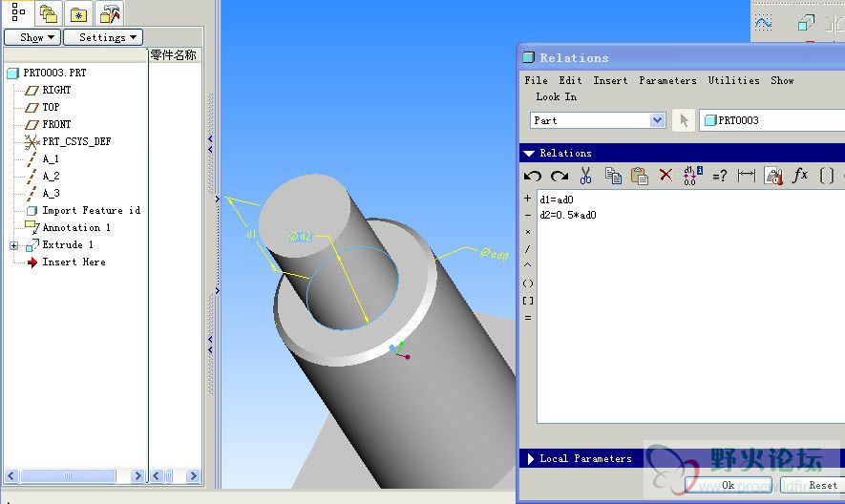845x504 pixels.
Task: Click the Cut scissors icon
Action: click(586, 176)
